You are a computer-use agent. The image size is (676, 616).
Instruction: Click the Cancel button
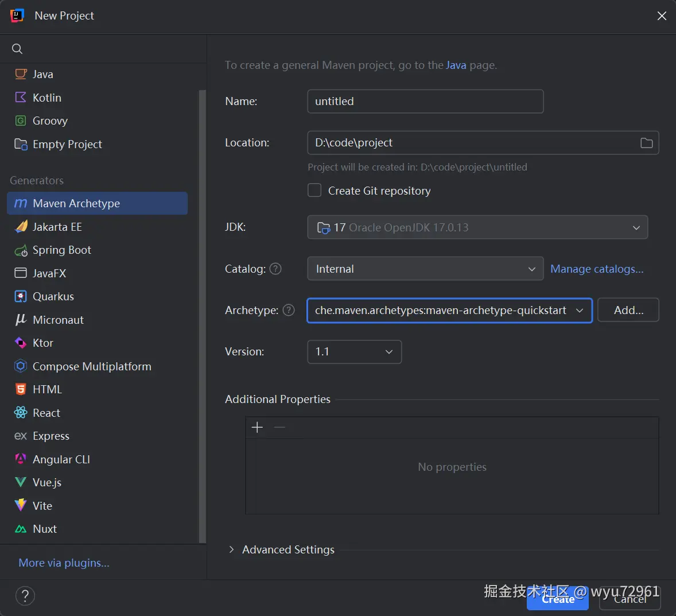click(630, 599)
